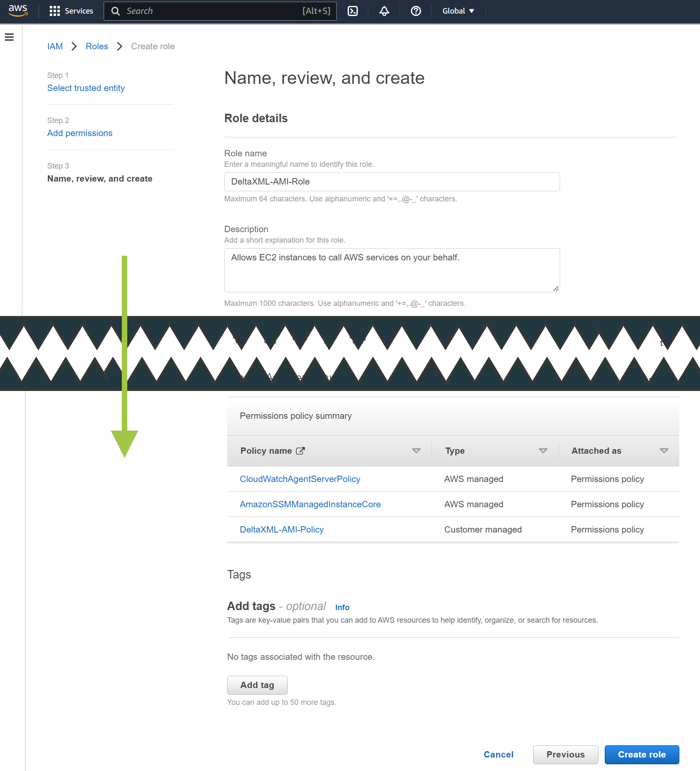Open the CloudWatchAgentServerPolicy link
Image resolution: width=700 pixels, height=771 pixels.
tap(300, 479)
